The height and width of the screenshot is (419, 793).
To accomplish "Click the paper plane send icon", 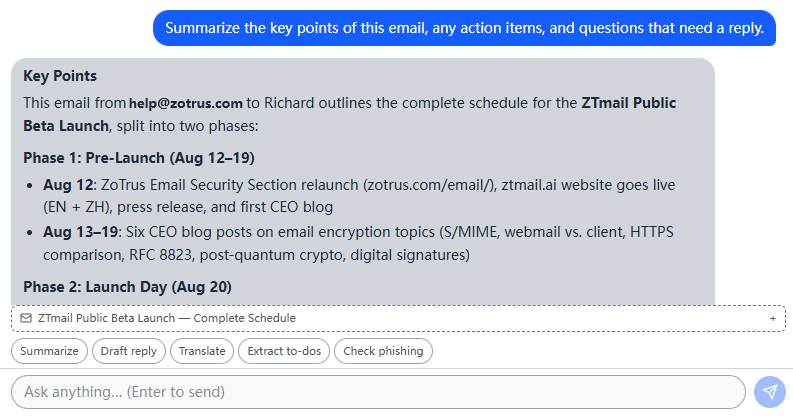I will (769, 392).
